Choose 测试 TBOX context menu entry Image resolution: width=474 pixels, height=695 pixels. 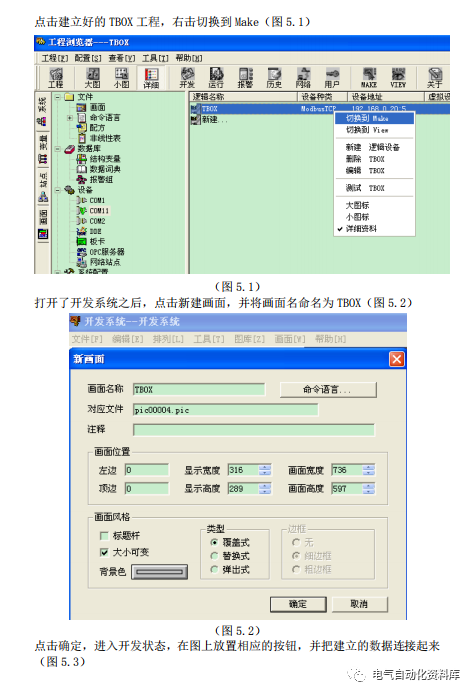(x=374, y=188)
